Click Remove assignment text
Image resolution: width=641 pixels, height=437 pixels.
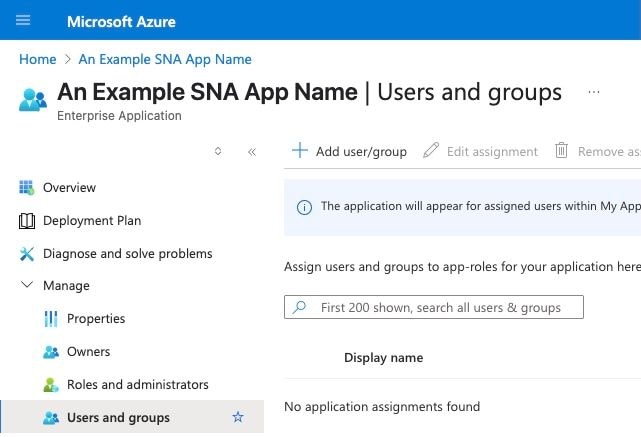(609, 152)
